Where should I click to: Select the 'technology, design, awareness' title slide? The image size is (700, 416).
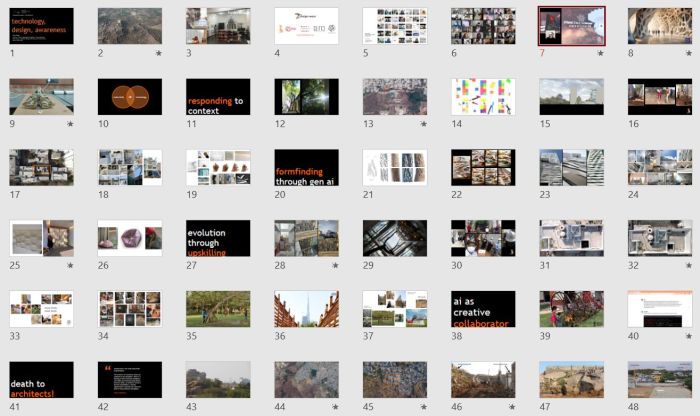(x=42, y=26)
